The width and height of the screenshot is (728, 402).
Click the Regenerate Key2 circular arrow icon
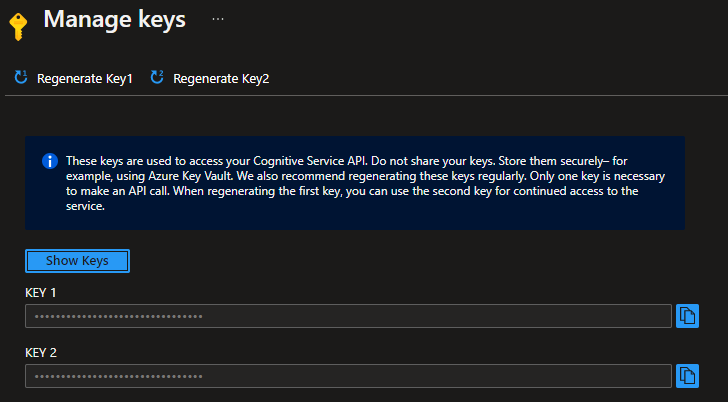click(x=157, y=77)
